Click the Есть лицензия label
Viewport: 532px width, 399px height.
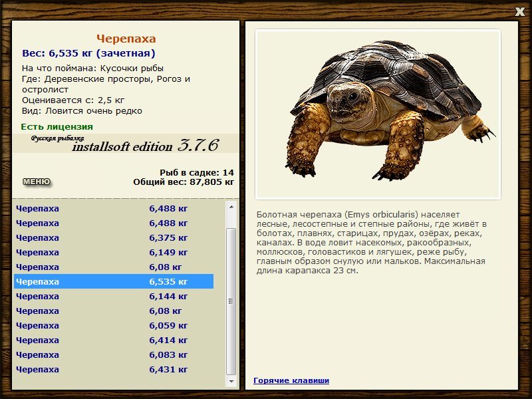pyautogui.click(x=57, y=126)
